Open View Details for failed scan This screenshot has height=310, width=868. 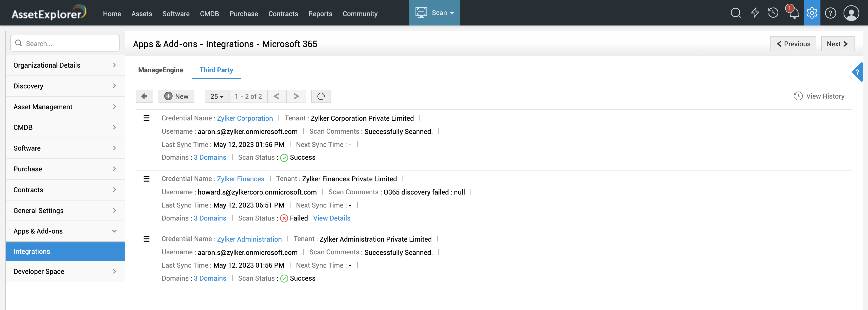click(x=332, y=218)
